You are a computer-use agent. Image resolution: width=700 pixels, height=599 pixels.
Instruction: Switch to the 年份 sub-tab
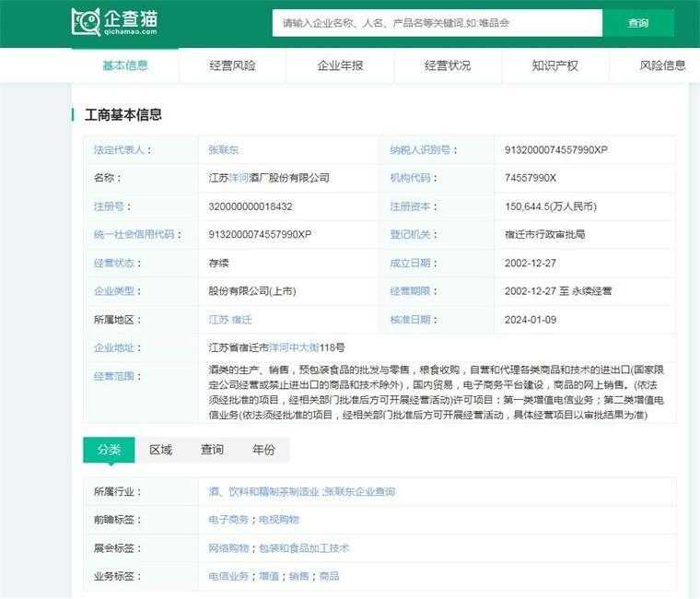(x=263, y=450)
